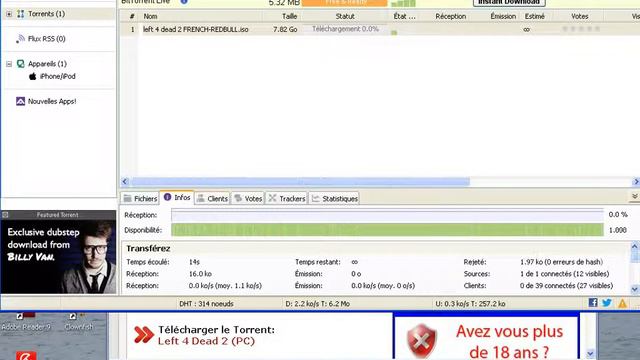The height and width of the screenshot is (360, 640).
Task: Sort by the Émission column header
Action: 503,16
